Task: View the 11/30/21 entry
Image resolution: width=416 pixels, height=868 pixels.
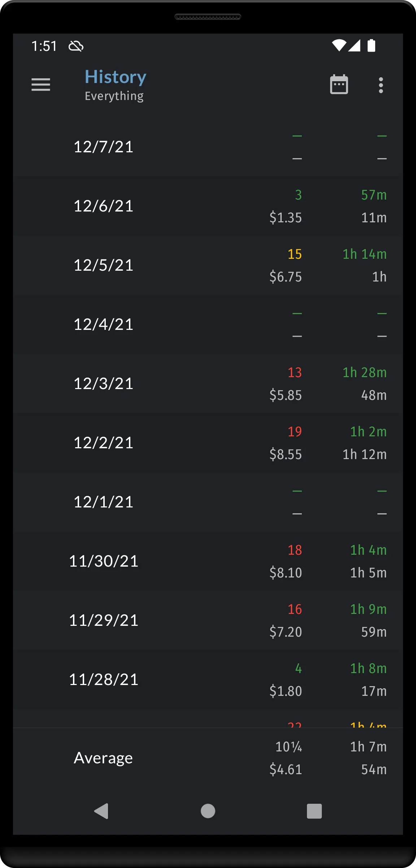Action: click(208, 561)
